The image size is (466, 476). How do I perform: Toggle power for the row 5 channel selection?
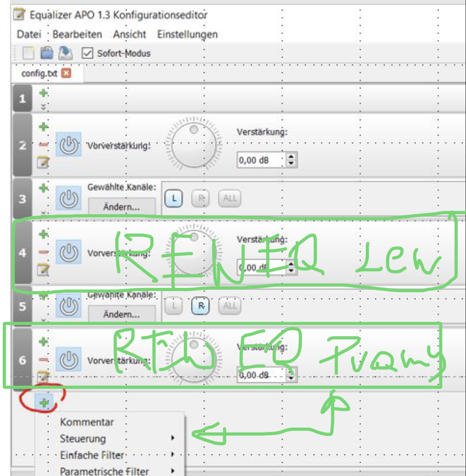69,306
